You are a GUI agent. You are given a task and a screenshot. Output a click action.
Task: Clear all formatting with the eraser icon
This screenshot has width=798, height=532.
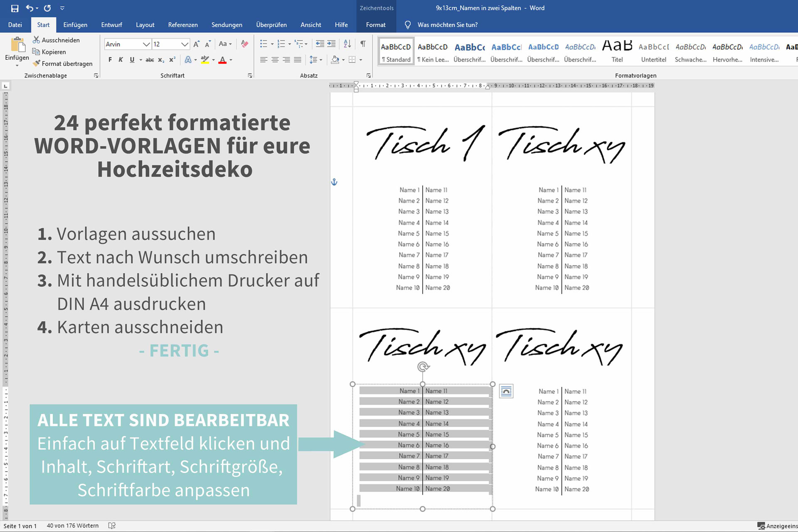(245, 44)
